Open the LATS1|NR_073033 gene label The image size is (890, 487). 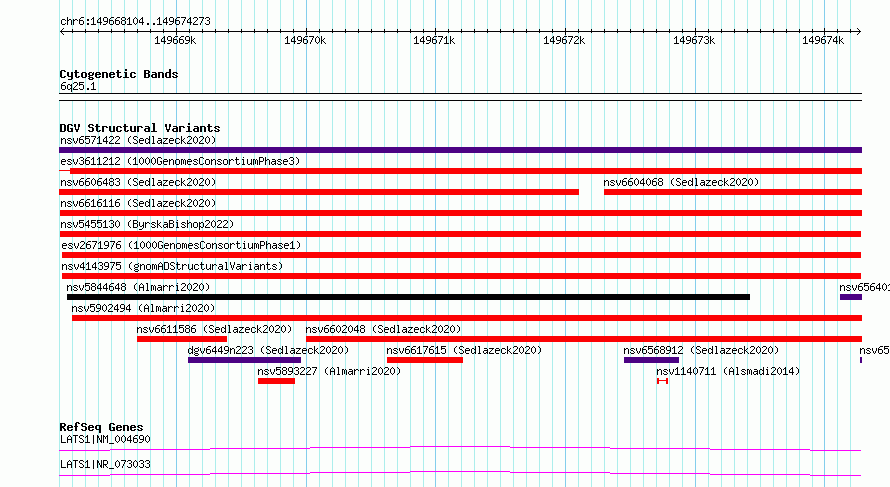pos(105,464)
